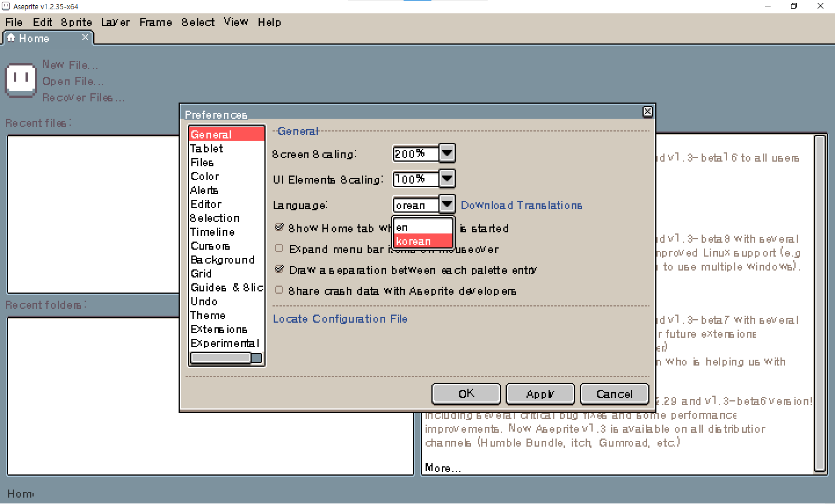Toggle Draw a separation between palette entry
835x504 pixels.
(x=279, y=269)
